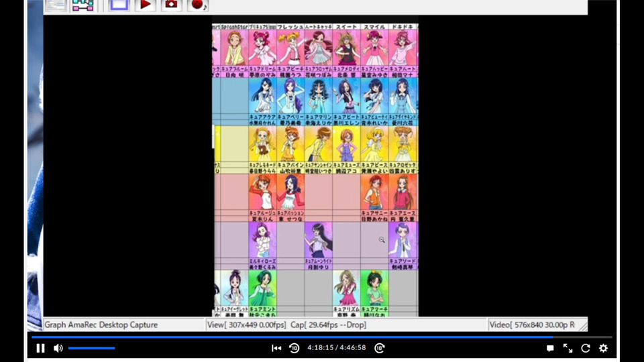Select the キュアリズム character portrait
Viewport: 644px width, 362px height.
347,288
